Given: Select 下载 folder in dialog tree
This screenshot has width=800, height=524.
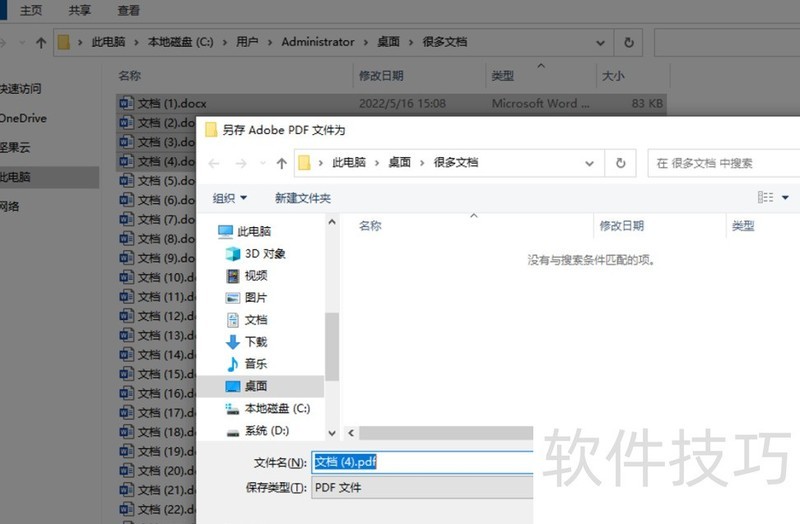Looking at the screenshot, I should [x=246, y=342].
